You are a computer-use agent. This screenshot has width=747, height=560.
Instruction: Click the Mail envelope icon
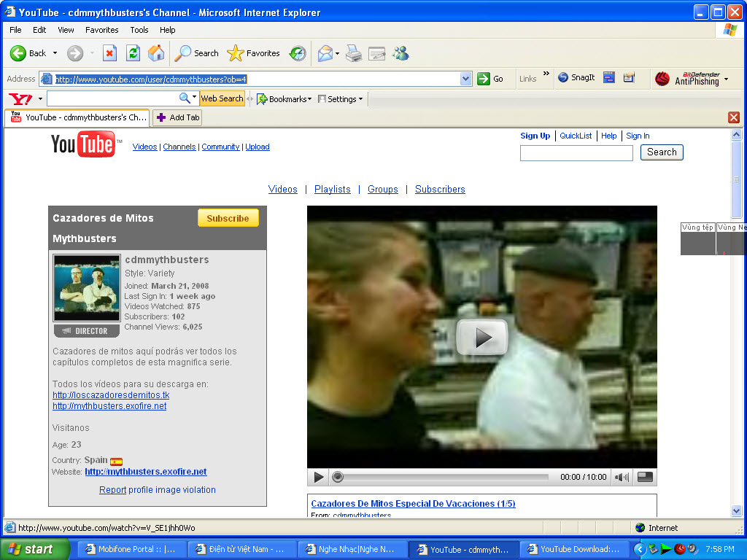[x=325, y=53]
